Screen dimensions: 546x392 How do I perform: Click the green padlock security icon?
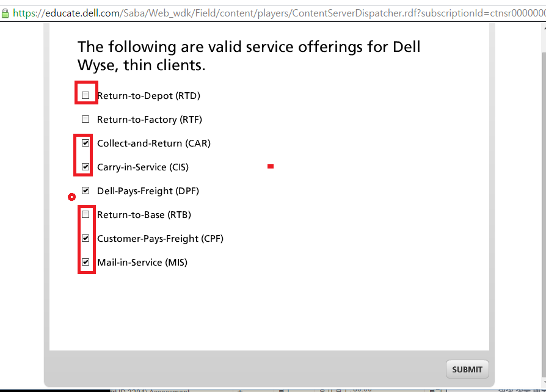(5, 12)
